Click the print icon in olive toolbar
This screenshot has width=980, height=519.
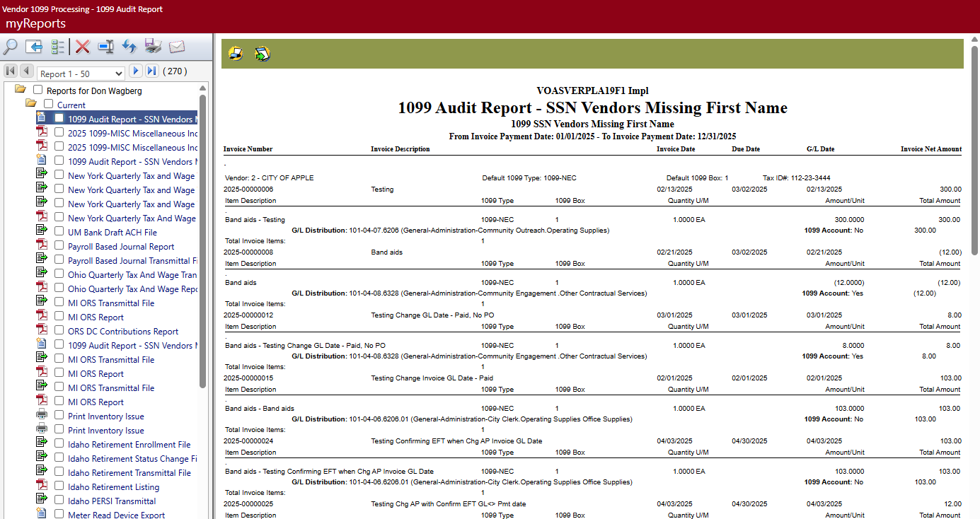(236, 54)
